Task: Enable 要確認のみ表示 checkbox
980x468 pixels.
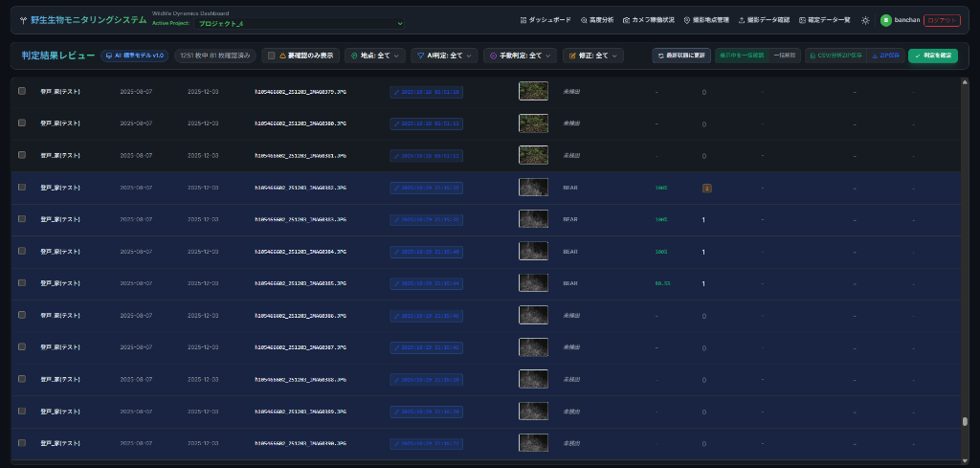Action: click(271, 56)
